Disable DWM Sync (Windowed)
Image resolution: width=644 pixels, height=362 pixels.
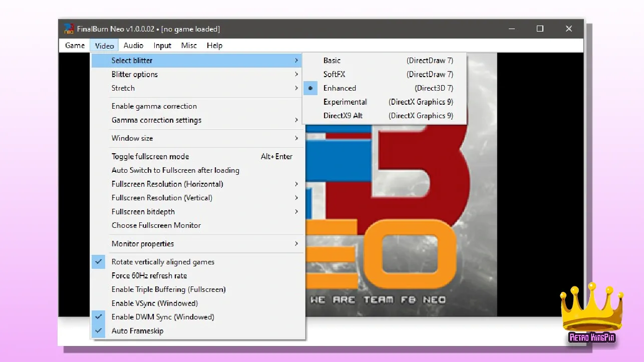[x=197, y=317]
